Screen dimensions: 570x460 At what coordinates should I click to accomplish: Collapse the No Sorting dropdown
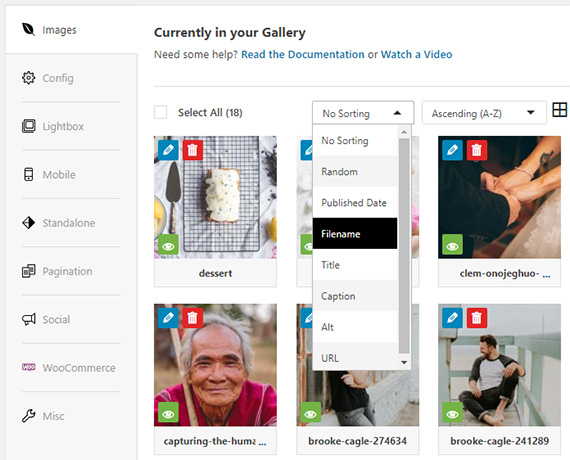(x=363, y=113)
